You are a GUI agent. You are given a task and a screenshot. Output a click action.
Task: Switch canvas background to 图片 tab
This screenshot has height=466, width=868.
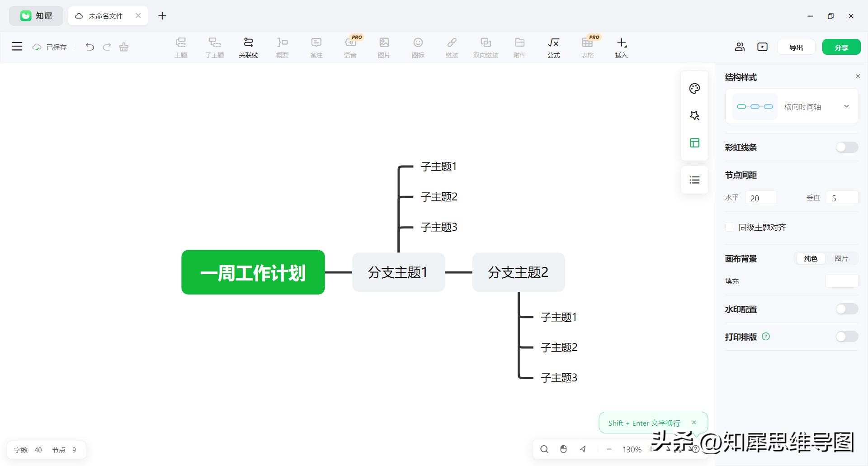tap(841, 258)
